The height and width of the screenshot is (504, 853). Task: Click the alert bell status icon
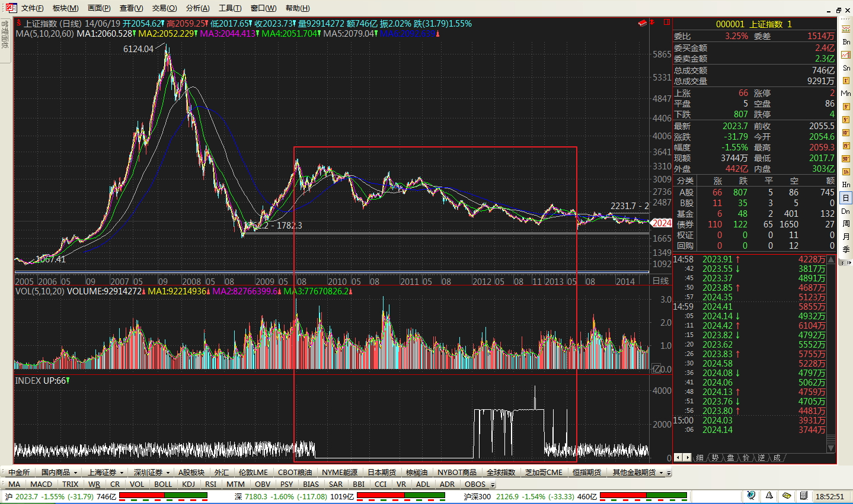769,496
